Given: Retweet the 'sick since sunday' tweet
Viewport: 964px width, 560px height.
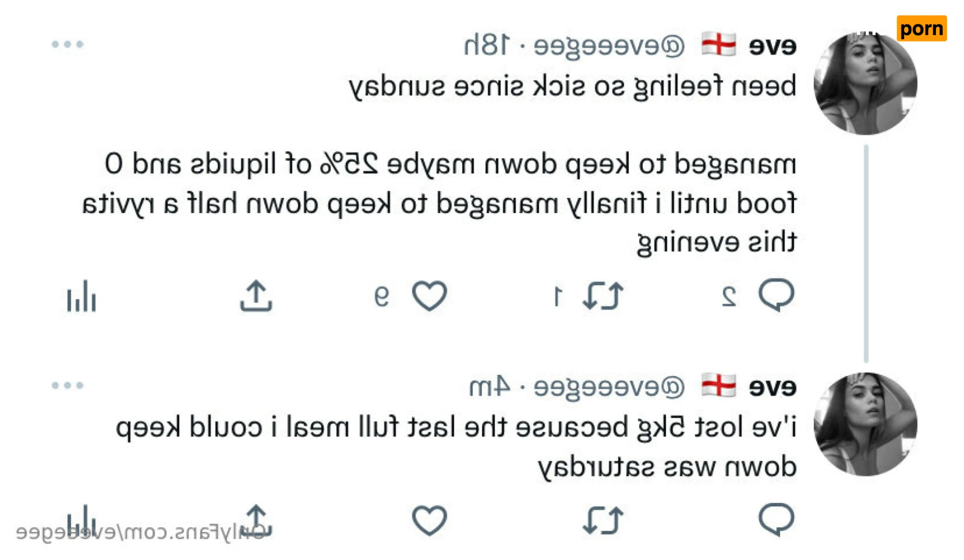Looking at the screenshot, I should 602,296.
